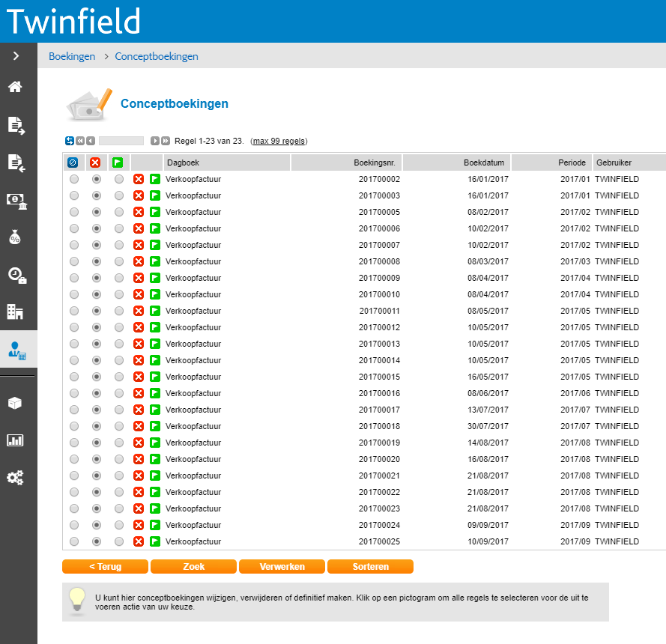Open the money bag percent sidebar icon
This screenshot has width=666, height=644.
tap(15, 237)
